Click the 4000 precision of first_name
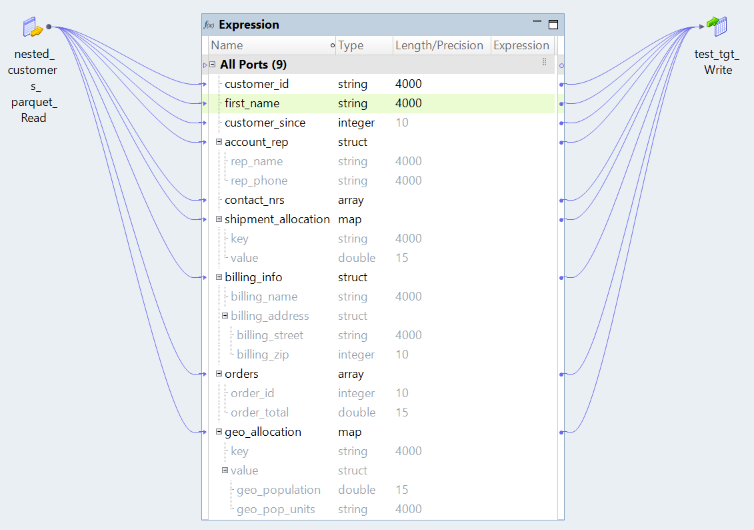 [x=408, y=103]
